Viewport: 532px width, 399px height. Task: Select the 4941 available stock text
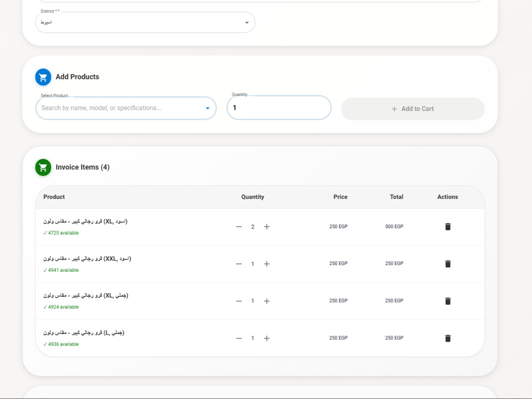click(x=61, y=270)
